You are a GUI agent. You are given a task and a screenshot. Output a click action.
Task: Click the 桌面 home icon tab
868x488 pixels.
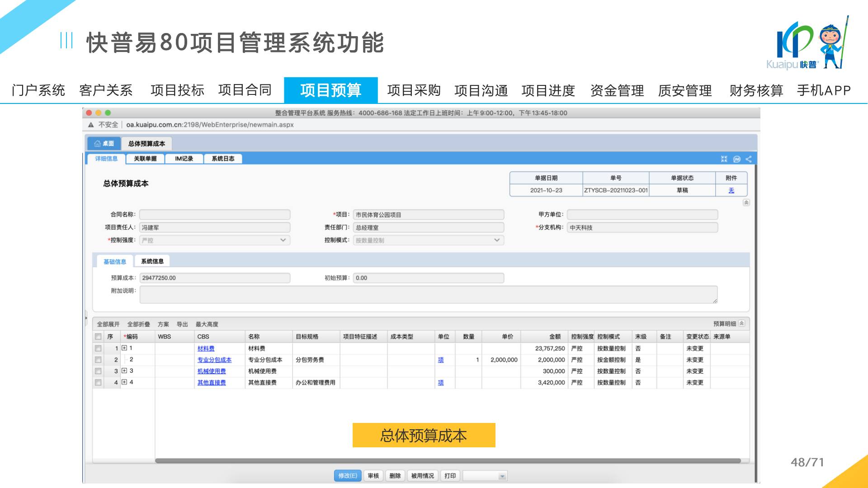point(104,144)
